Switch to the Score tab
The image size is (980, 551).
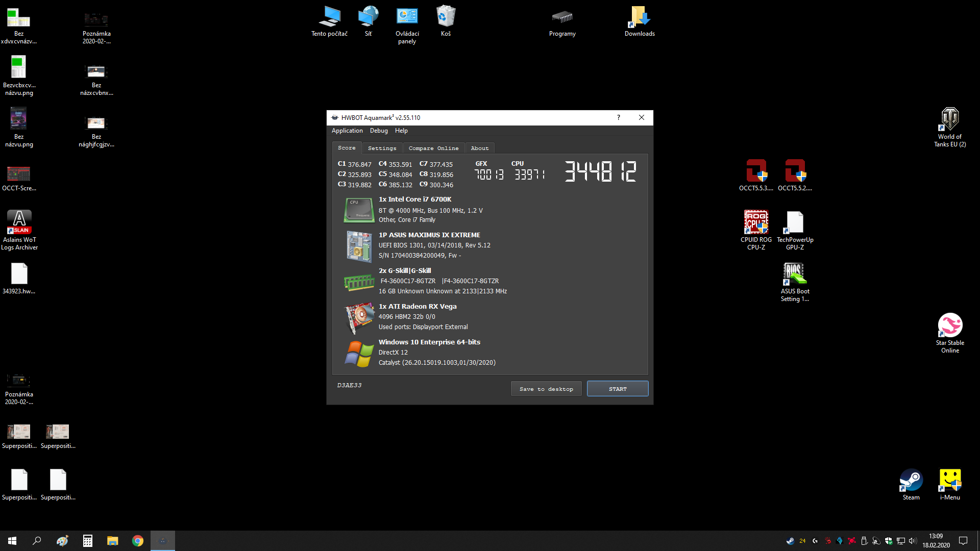(347, 148)
